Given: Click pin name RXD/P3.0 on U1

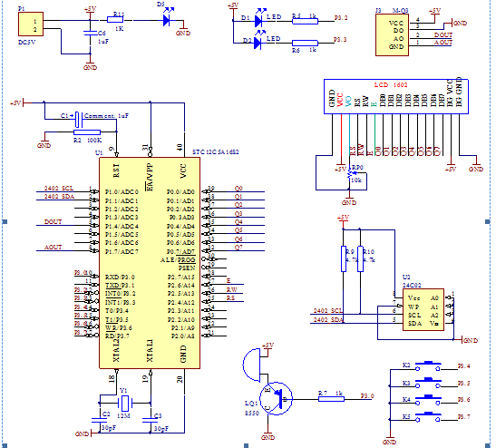Looking at the screenshot, I should 120,278.
